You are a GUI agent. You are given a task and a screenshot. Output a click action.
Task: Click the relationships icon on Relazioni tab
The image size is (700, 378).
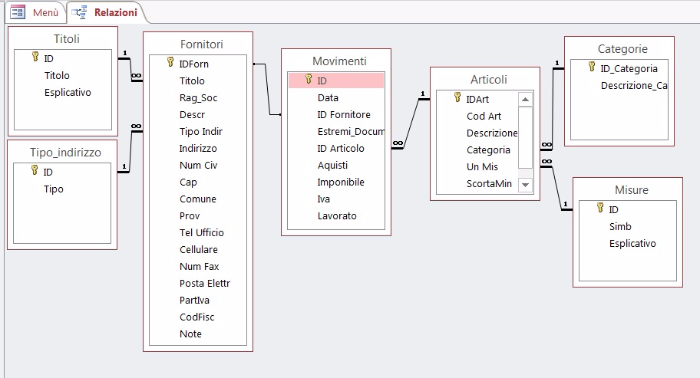click(x=79, y=12)
